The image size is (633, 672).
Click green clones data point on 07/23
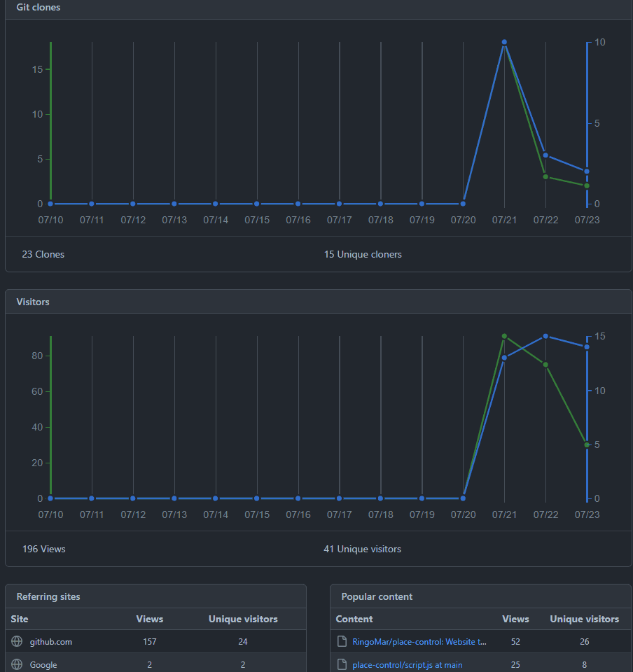coord(587,185)
